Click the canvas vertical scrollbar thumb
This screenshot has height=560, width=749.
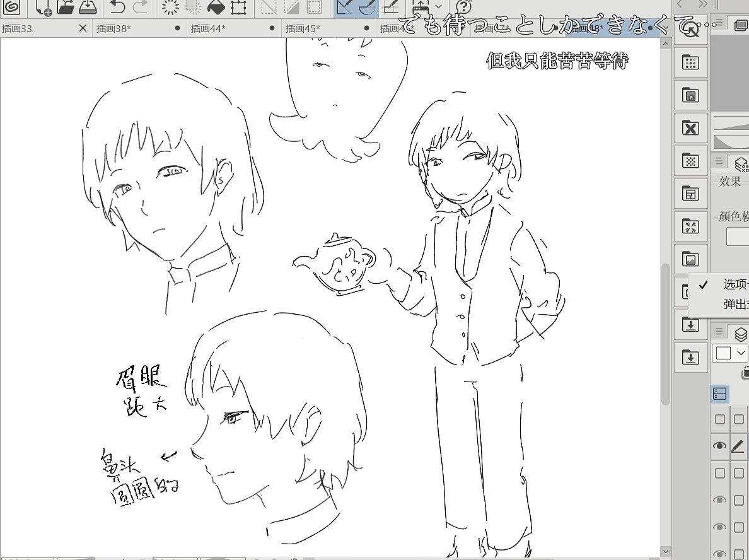pyautogui.click(x=665, y=333)
